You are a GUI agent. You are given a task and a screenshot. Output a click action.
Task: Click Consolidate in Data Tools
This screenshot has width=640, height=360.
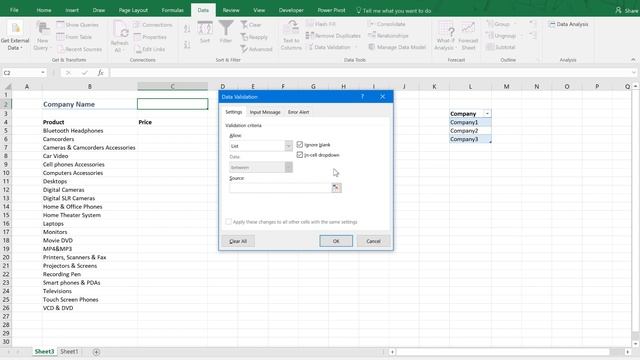click(387, 24)
